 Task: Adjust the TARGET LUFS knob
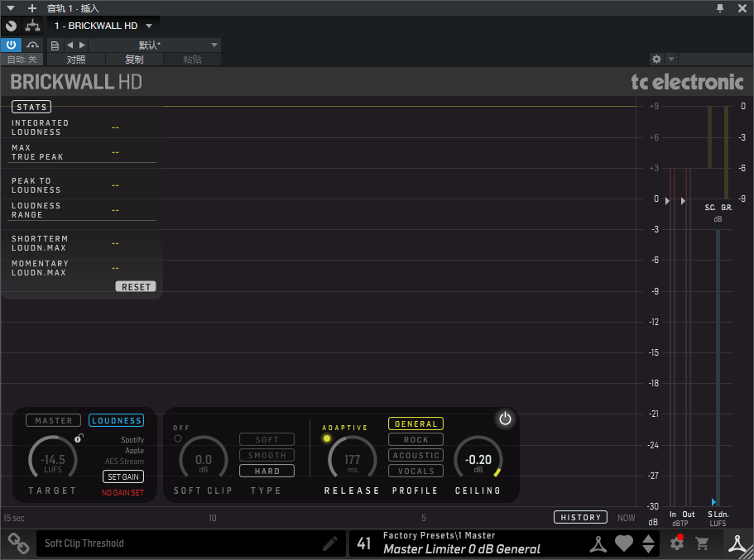click(x=53, y=460)
